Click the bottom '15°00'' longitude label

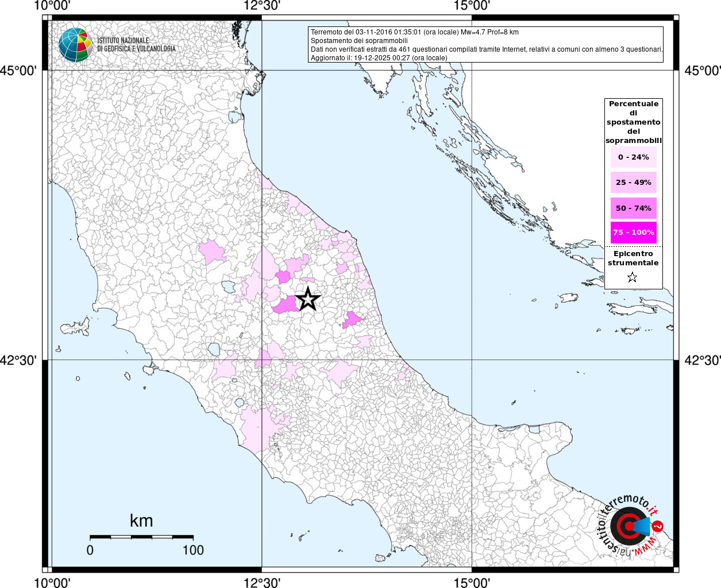click(472, 582)
